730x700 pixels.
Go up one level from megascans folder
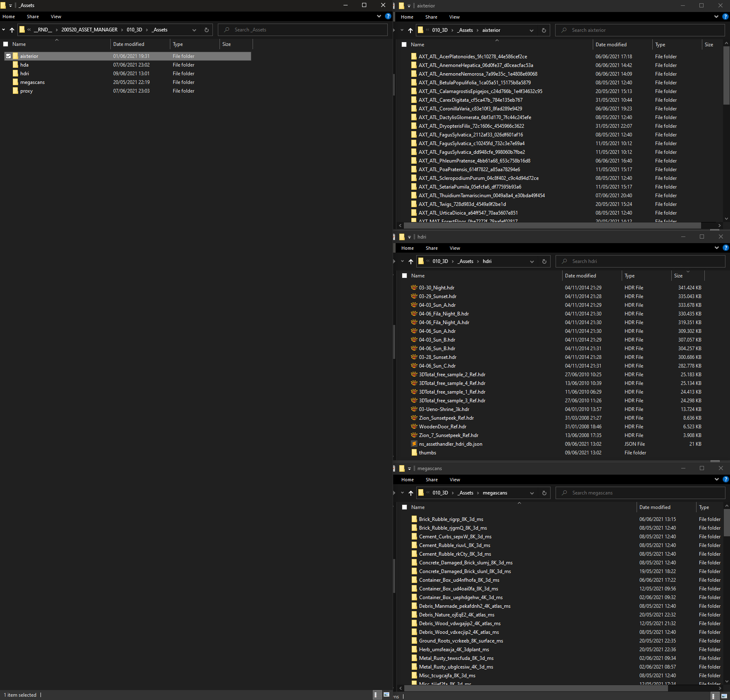click(x=410, y=493)
